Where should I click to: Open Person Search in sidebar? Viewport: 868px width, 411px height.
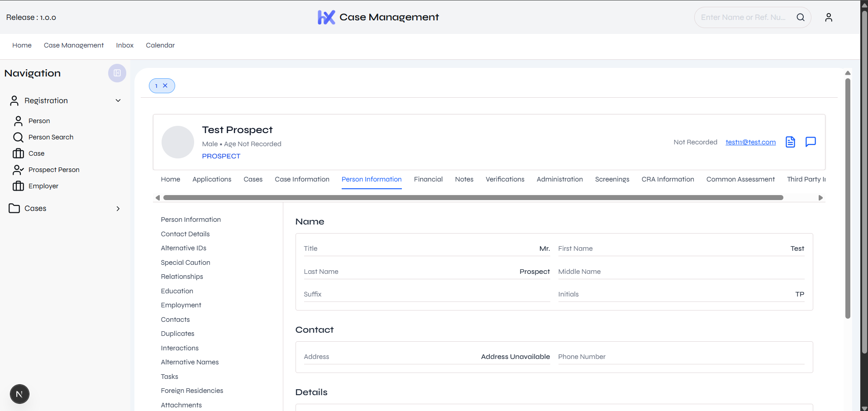click(x=51, y=137)
